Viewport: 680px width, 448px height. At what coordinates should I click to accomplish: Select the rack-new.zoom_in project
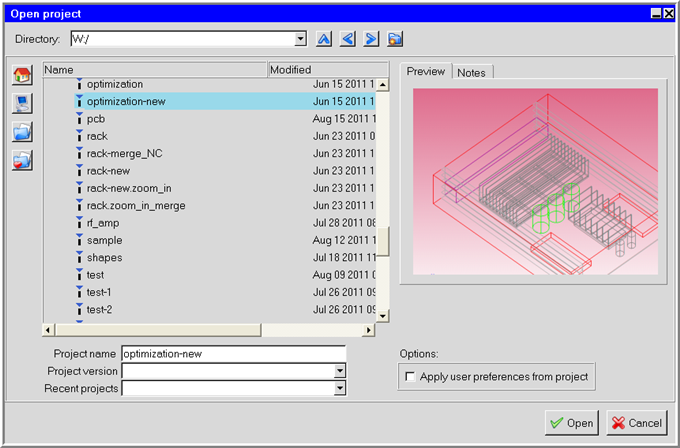click(x=225, y=188)
